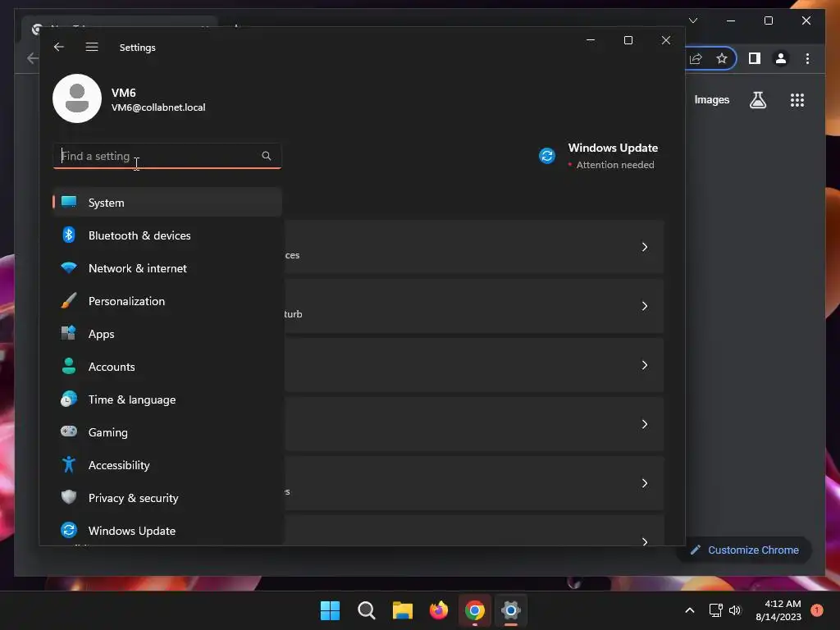Expand the fourth settings row chevron

click(x=645, y=424)
